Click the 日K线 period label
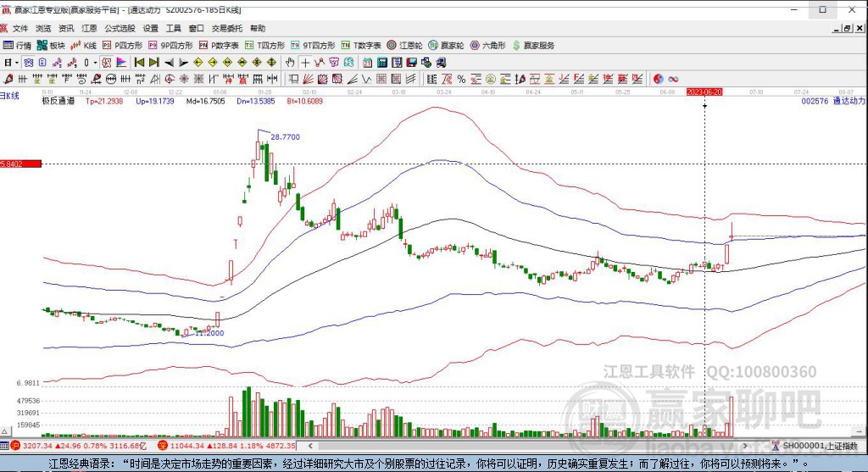This screenshot has width=868, height=472. pos(9,96)
